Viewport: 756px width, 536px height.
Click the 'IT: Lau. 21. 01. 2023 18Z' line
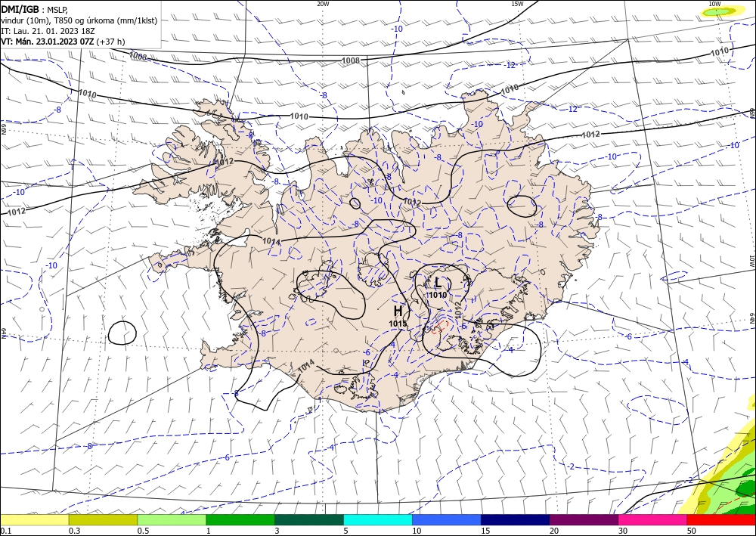(48, 31)
